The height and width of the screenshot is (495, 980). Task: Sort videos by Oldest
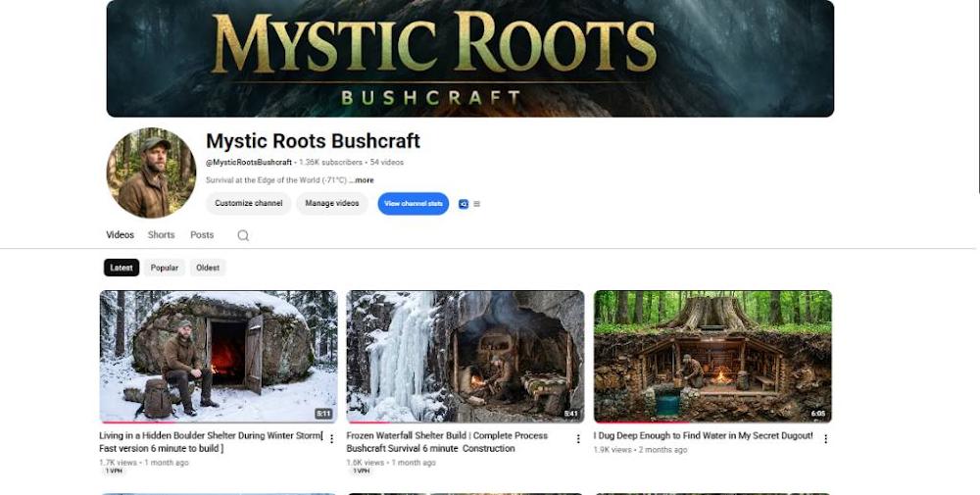click(208, 268)
